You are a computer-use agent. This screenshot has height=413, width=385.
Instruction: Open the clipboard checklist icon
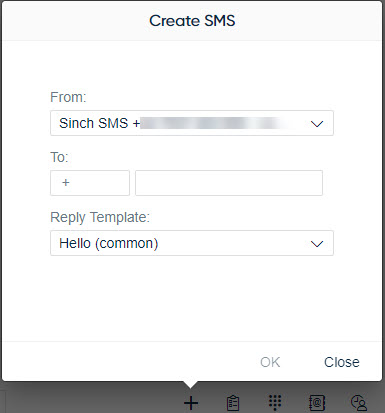[233, 403]
